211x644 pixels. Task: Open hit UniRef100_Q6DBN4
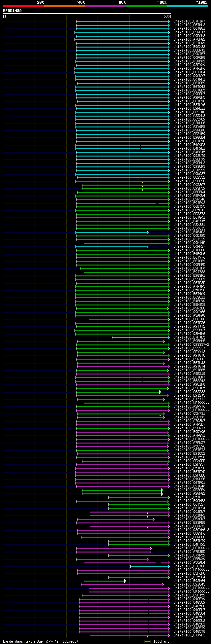point(189,192)
